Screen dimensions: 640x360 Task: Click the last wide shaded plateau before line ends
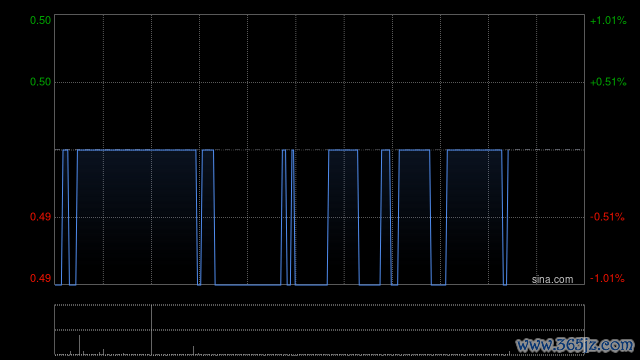(474, 217)
